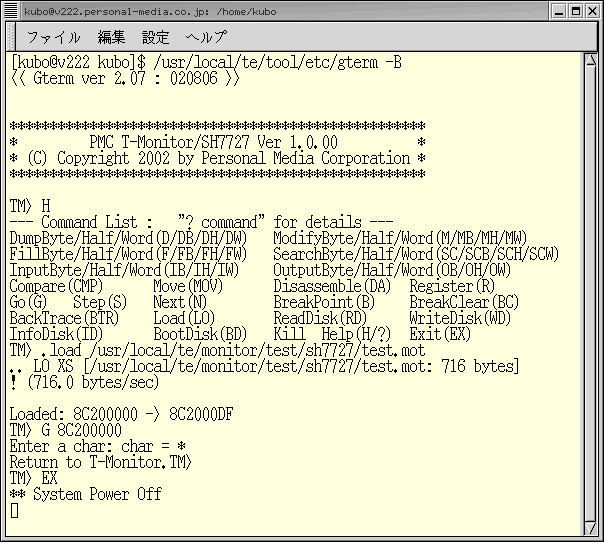Viewport: 604px width, 542px height.
Task: Click the 'LO XS [...716 bytes]' line
Action: (x=265, y=366)
